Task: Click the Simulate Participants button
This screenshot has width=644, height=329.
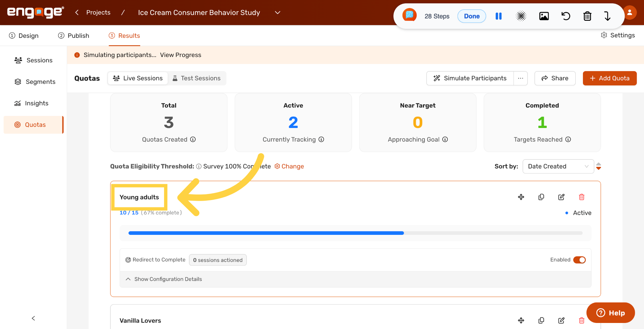Action: pyautogui.click(x=470, y=78)
